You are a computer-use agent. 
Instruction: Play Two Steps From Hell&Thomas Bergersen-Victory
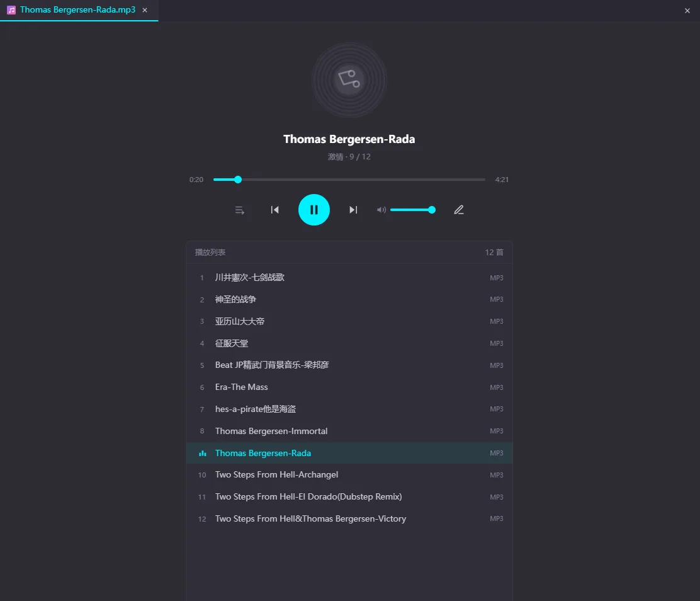click(x=349, y=518)
